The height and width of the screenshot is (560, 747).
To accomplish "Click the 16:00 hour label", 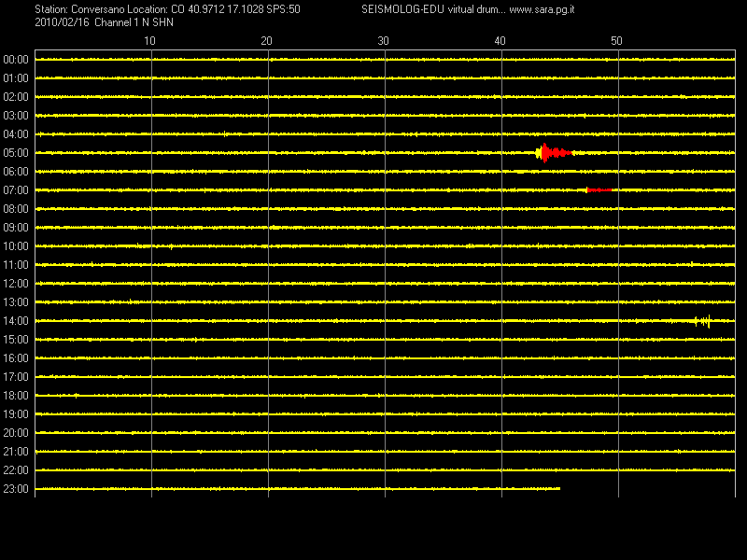I will pyautogui.click(x=16, y=358).
